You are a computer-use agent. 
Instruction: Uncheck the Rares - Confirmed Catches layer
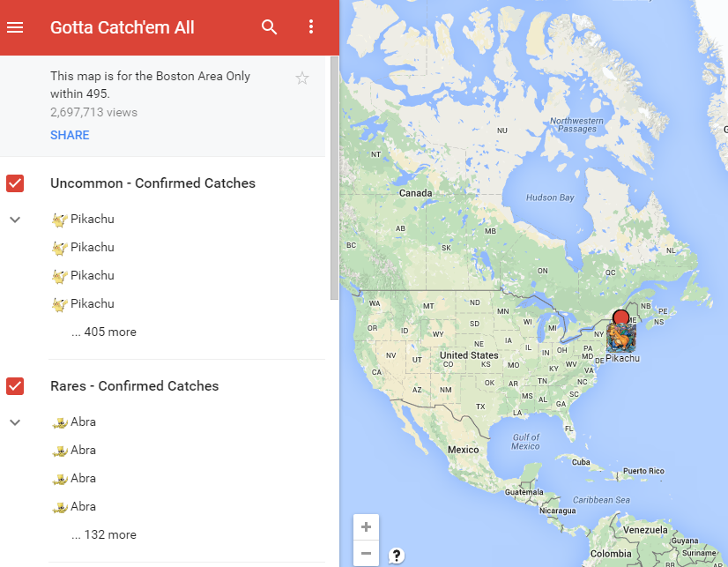[15, 386]
